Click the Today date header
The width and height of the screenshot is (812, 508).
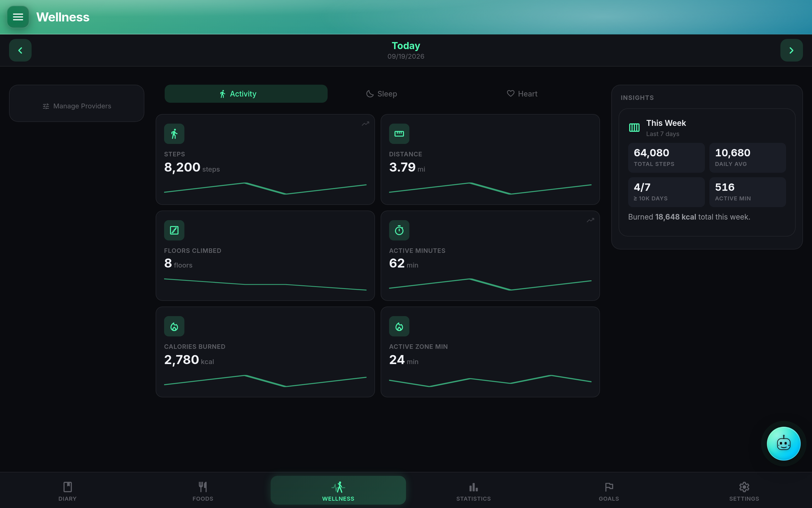coord(406,46)
